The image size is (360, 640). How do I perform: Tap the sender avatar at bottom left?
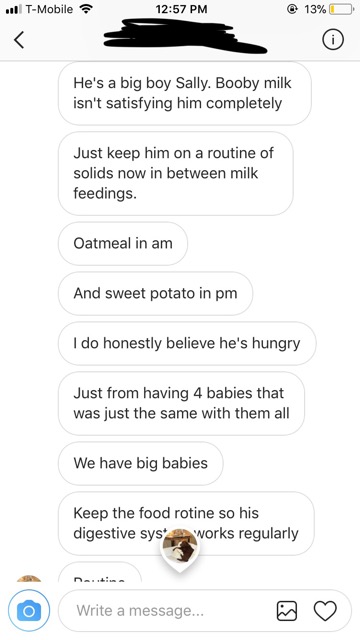(x=29, y=578)
